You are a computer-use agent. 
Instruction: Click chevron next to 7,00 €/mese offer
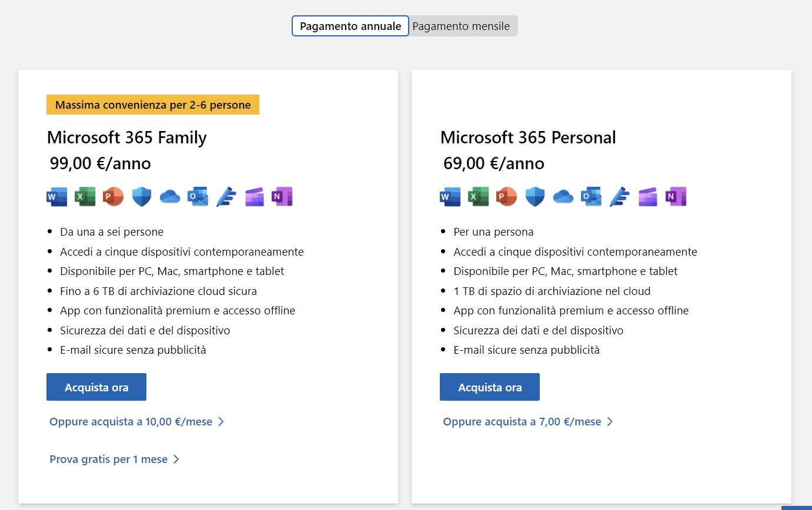click(x=610, y=422)
